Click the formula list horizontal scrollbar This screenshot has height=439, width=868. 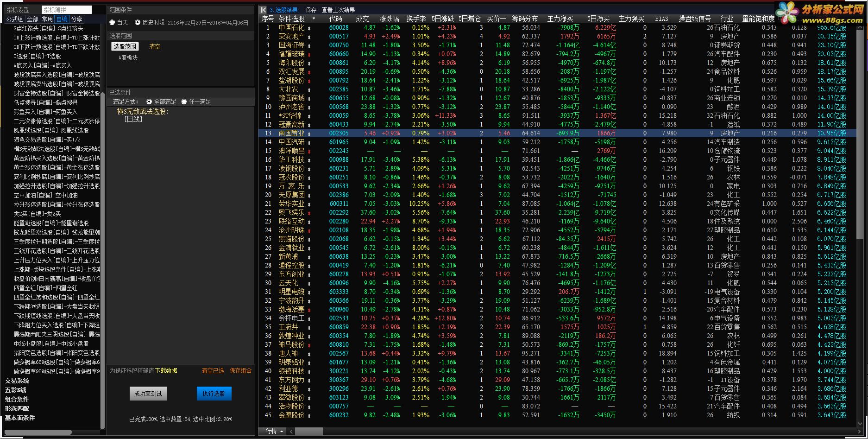point(38,433)
